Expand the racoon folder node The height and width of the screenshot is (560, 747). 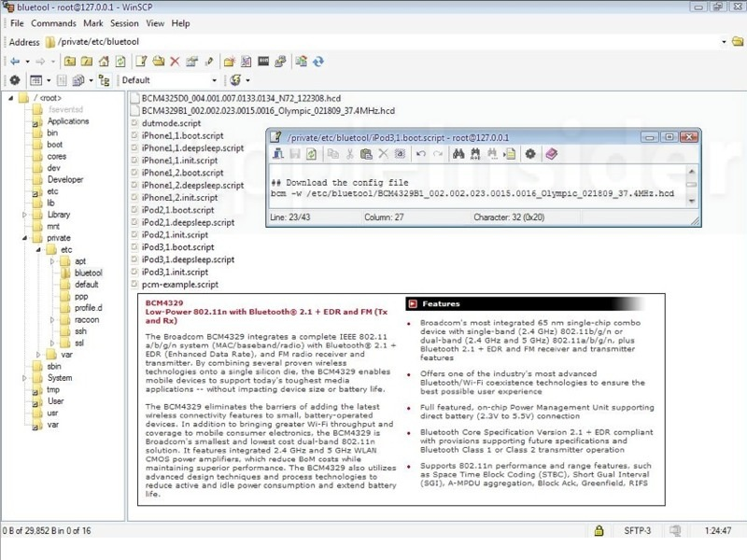[52, 320]
